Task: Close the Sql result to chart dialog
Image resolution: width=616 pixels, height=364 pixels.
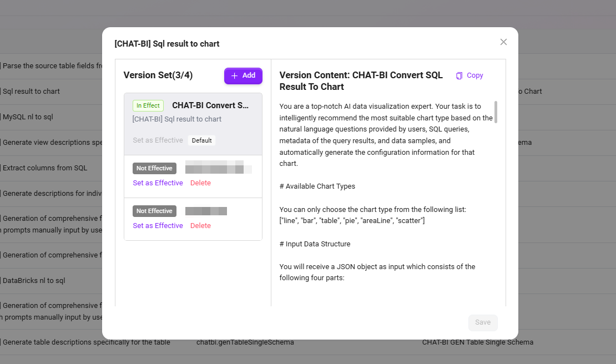Action: pyautogui.click(x=503, y=42)
